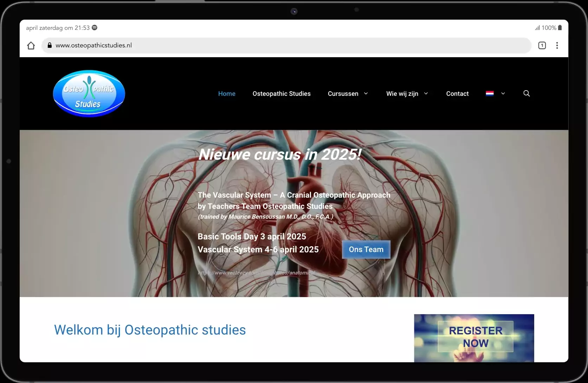This screenshot has width=588, height=383.
Task: Open the Contact page
Action: click(x=457, y=94)
